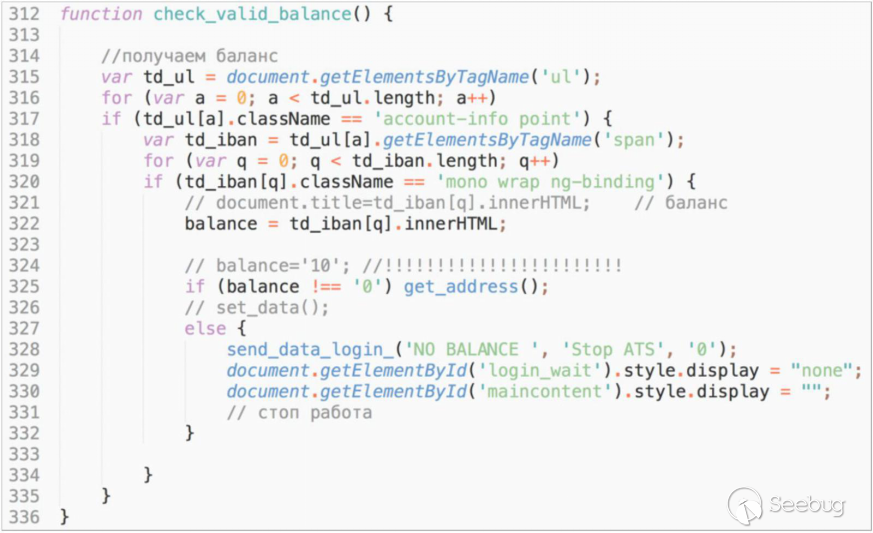This screenshot has width=873, height=533.
Task: Click line number 325 in the gutter
Action: click(x=24, y=286)
